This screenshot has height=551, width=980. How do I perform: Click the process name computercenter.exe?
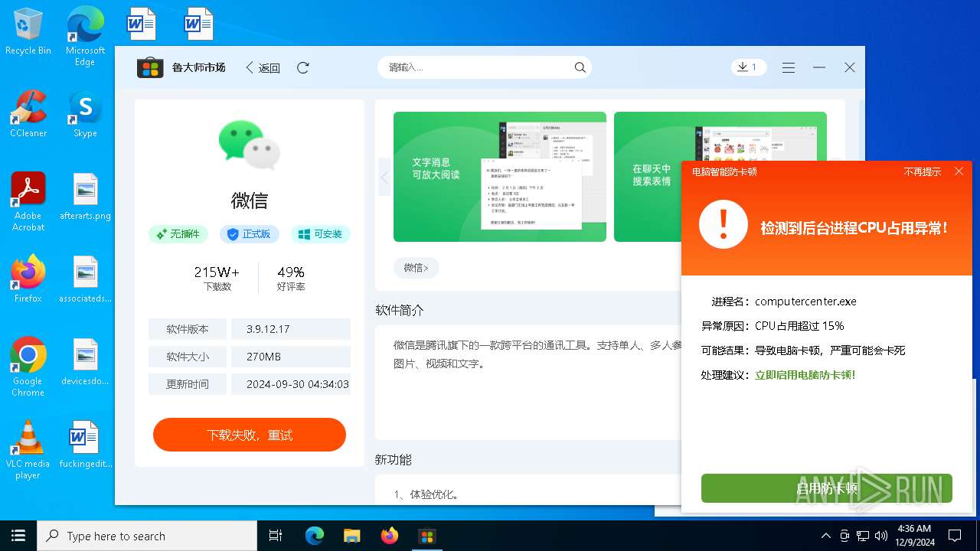coord(805,302)
